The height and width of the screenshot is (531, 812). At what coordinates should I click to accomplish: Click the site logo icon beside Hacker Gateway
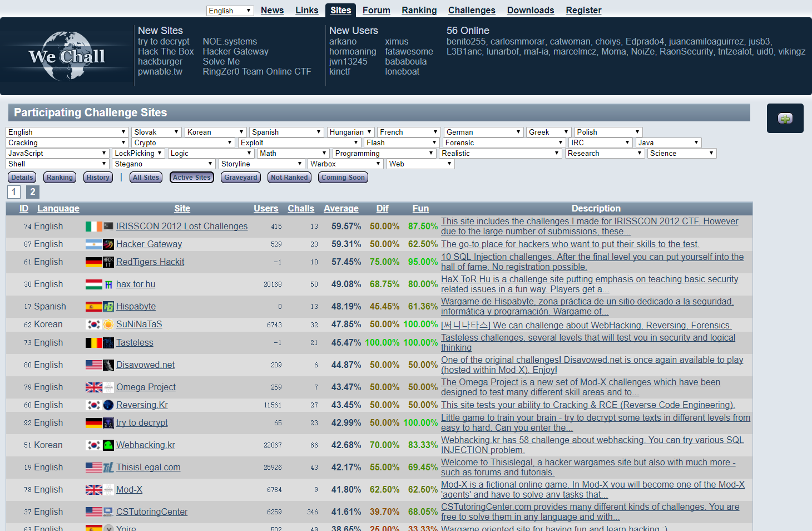(x=108, y=244)
